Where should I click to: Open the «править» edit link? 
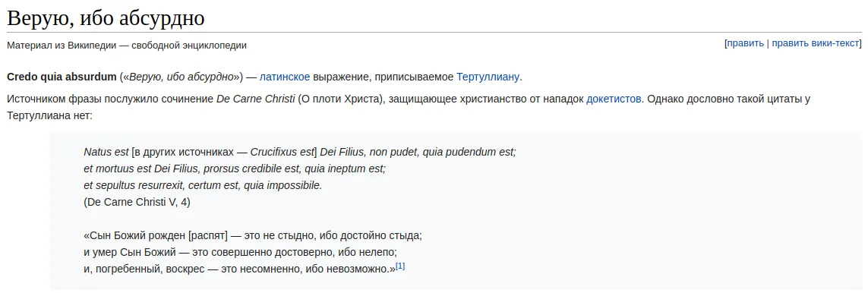click(745, 44)
